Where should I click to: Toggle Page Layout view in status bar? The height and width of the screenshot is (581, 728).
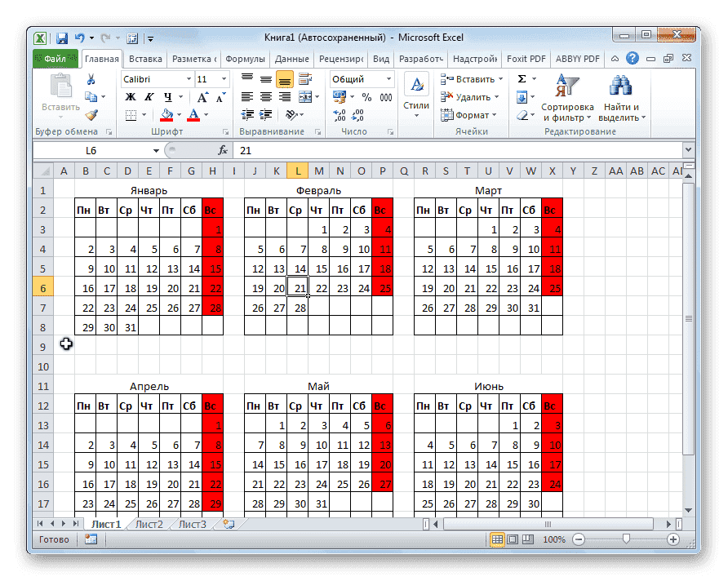[513, 539]
